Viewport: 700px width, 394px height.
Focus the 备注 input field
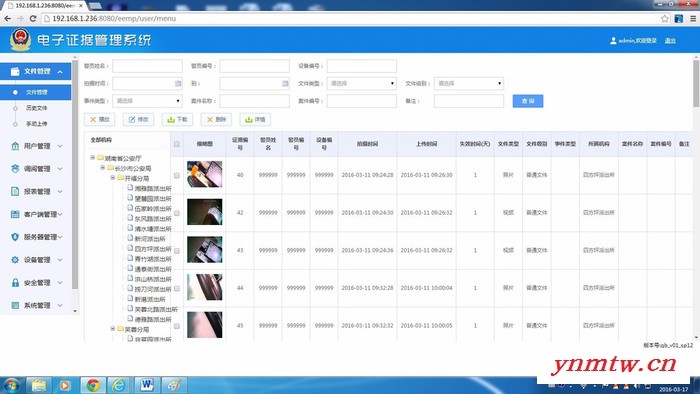469,101
